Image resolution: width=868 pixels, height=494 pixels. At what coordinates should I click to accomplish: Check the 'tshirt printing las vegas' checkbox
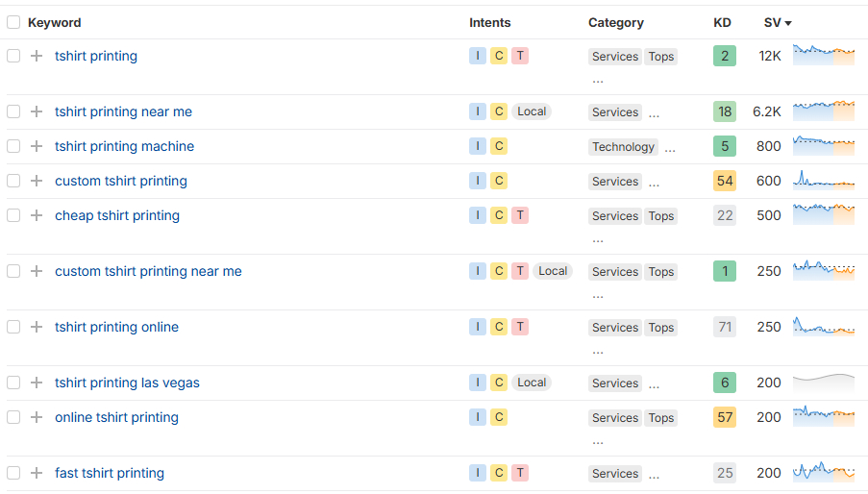pyautogui.click(x=13, y=383)
